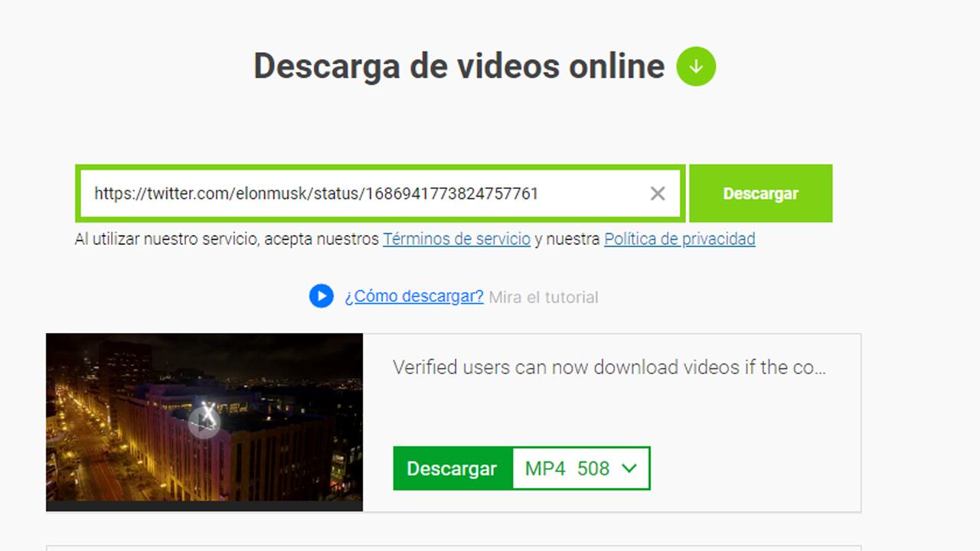Click the Descarga de videos online heading
980x551 pixels.
(458, 67)
